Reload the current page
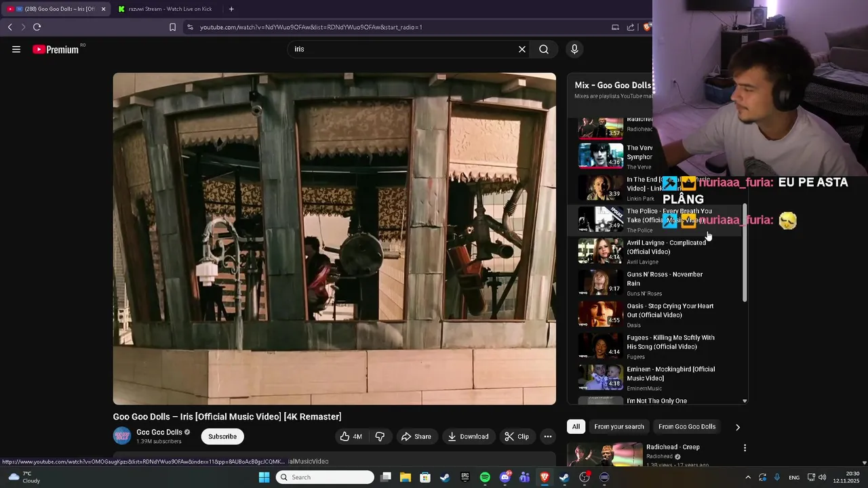Viewport: 868px width, 488px height. click(37, 27)
